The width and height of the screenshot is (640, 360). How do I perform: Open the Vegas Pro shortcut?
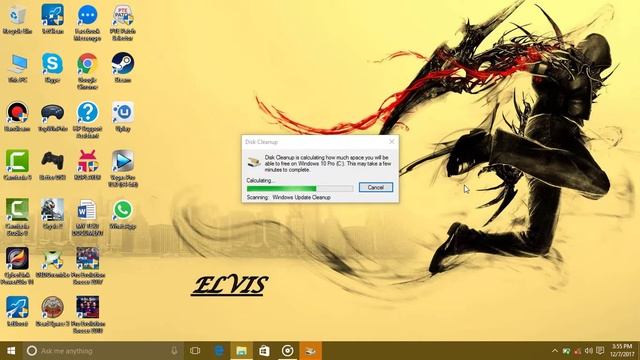click(x=122, y=169)
